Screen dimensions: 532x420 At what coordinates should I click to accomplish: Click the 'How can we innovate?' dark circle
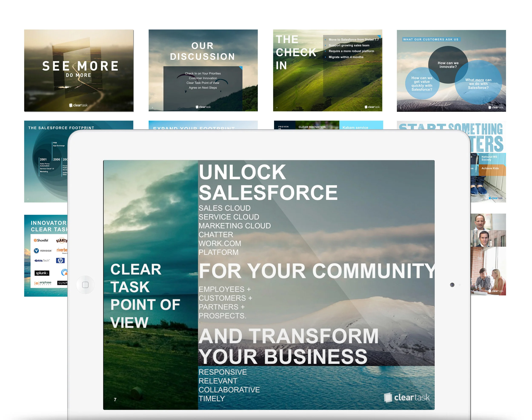[x=448, y=65]
